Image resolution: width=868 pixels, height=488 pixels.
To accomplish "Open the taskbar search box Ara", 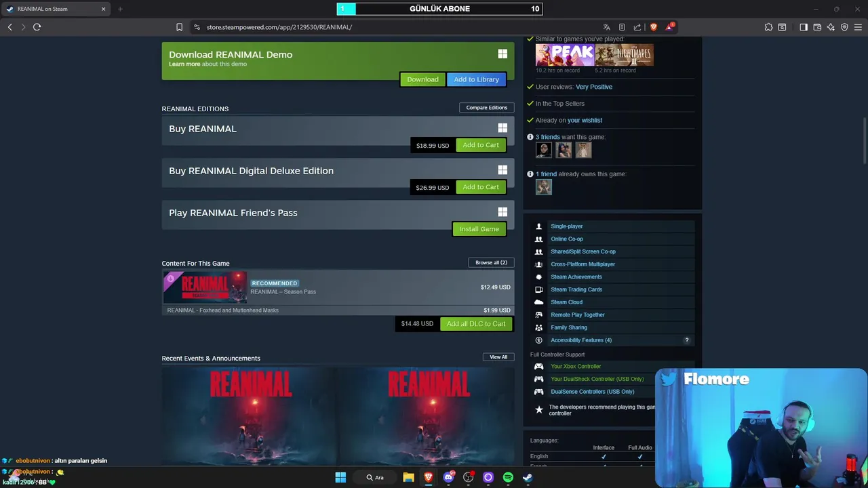I will 375,477.
